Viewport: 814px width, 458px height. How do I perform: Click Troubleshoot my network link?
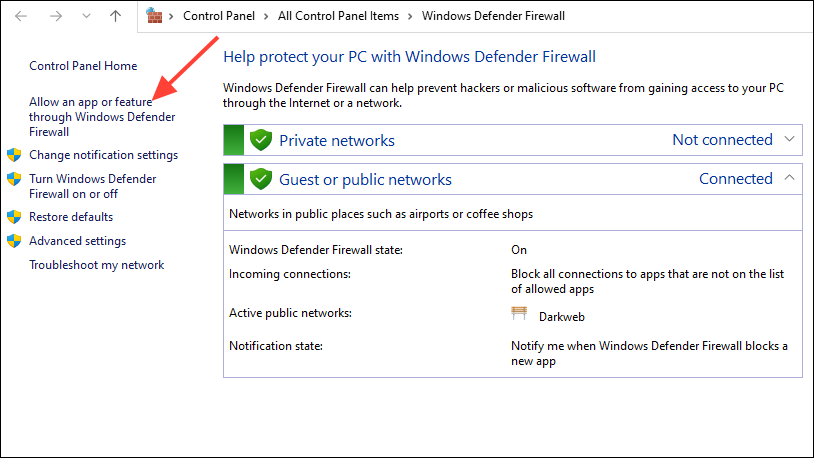tap(96, 265)
